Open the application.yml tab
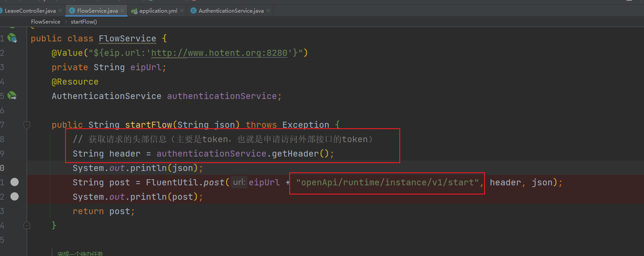 pos(158,10)
